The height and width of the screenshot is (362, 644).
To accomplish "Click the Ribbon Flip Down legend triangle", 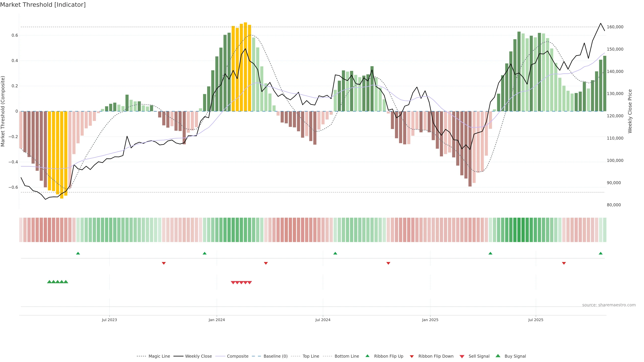I will [412, 356].
